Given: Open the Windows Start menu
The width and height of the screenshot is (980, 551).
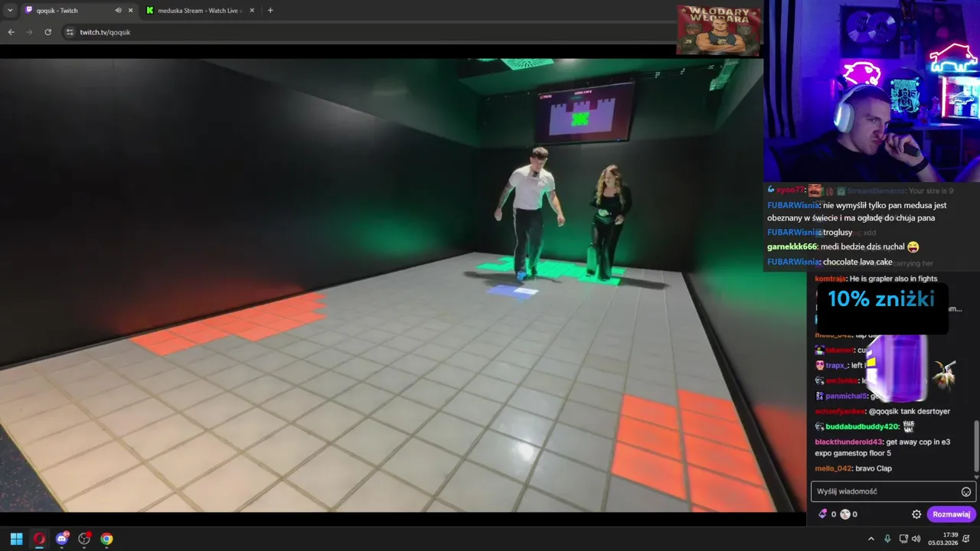Looking at the screenshot, I should tap(16, 539).
